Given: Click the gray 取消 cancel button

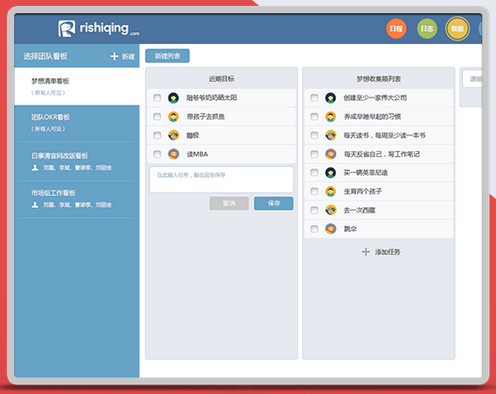Looking at the screenshot, I should [229, 203].
